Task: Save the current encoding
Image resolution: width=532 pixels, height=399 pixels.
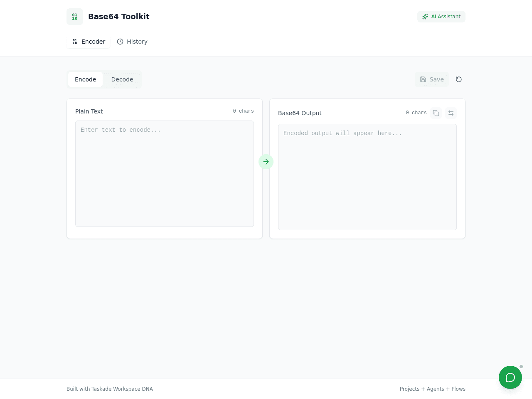Action: click(432, 79)
